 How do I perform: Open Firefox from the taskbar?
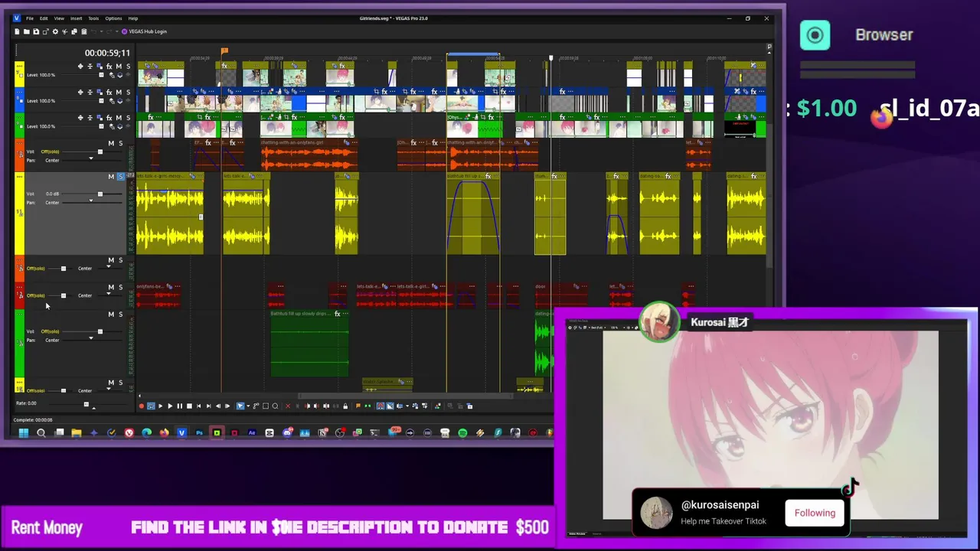(164, 432)
